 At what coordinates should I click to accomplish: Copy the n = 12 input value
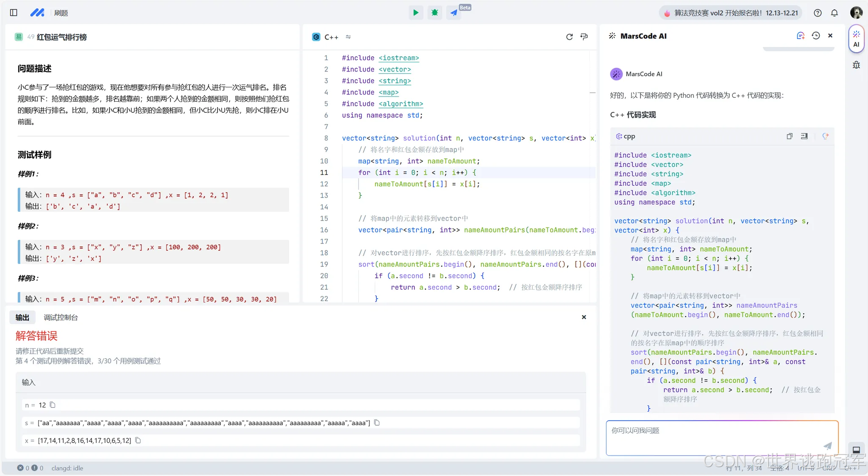point(53,405)
